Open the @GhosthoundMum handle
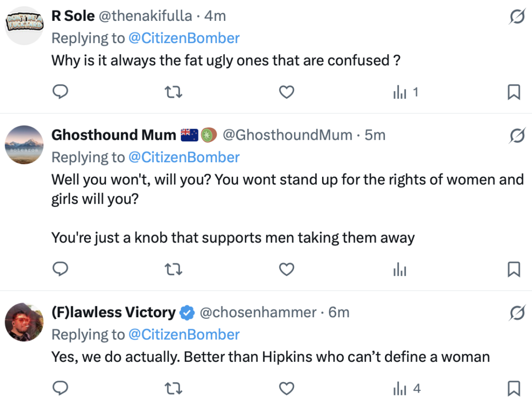 coord(287,135)
